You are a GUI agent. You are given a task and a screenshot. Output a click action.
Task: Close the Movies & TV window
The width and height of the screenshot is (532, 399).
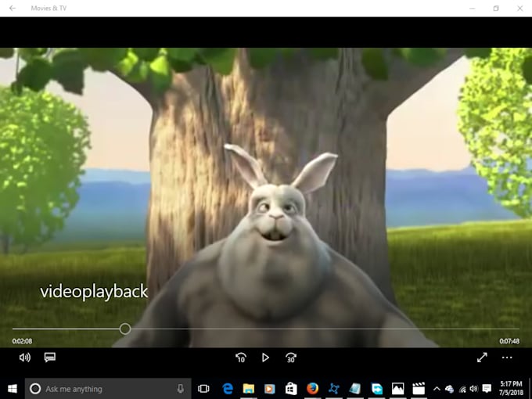click(x=519, y=8)
